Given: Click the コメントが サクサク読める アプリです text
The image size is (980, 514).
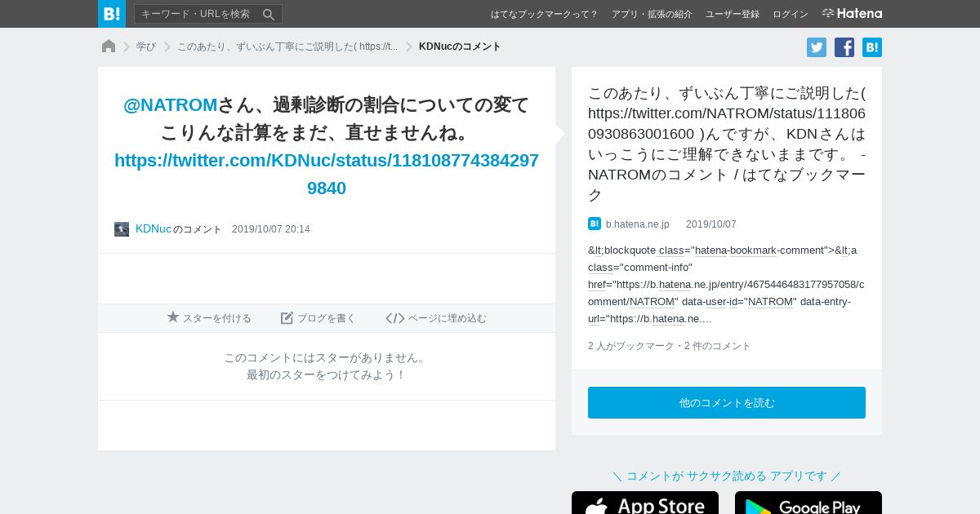Looking at the screenshot, I should click(727, 476).
